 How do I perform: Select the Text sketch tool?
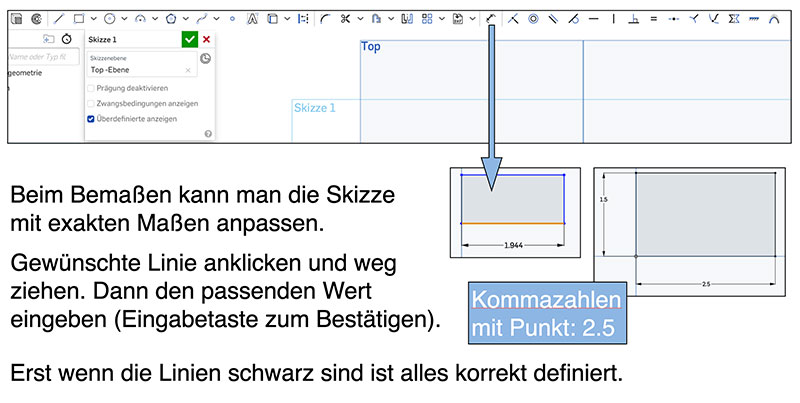[x=252, y=18]
